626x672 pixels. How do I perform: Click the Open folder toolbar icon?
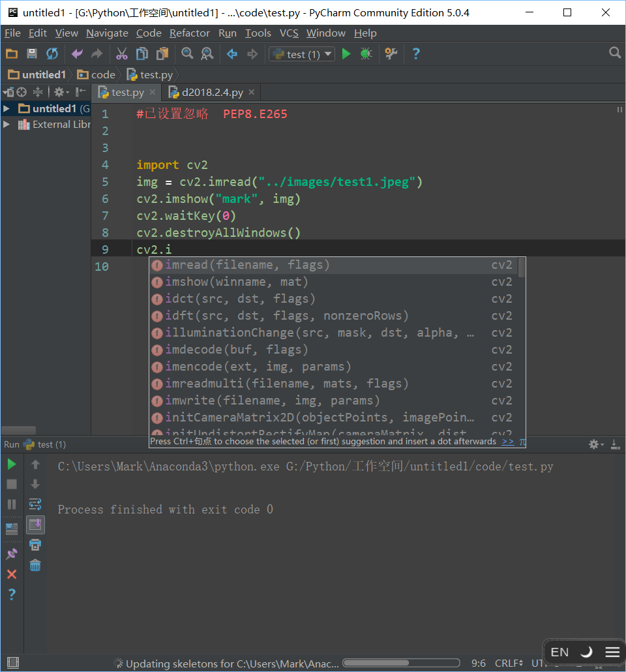click(x=12, y=54)
